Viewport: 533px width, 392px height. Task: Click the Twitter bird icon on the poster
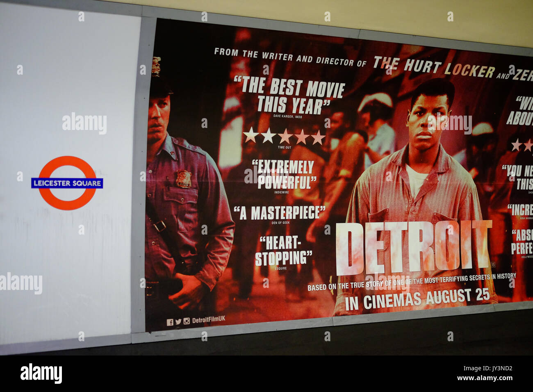click(x=178, y=322)
